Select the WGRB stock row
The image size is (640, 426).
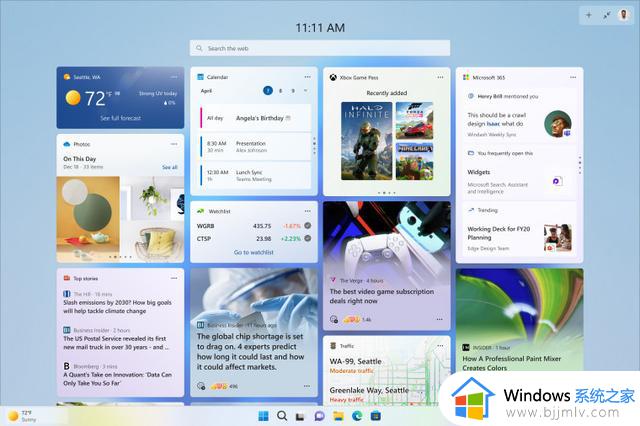253,226
